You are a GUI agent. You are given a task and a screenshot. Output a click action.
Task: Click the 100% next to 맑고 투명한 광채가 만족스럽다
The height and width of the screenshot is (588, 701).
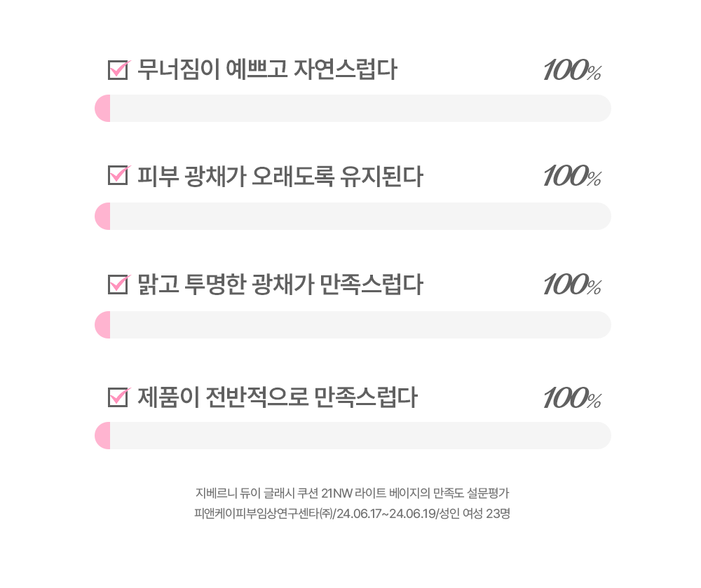click(x=572, y=285)
